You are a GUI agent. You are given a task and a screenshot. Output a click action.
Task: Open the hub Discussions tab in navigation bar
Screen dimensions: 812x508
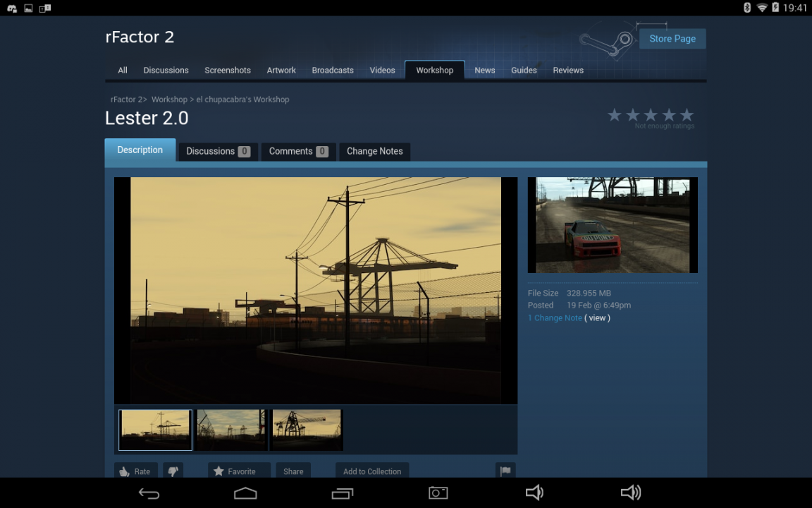(166, 70)
